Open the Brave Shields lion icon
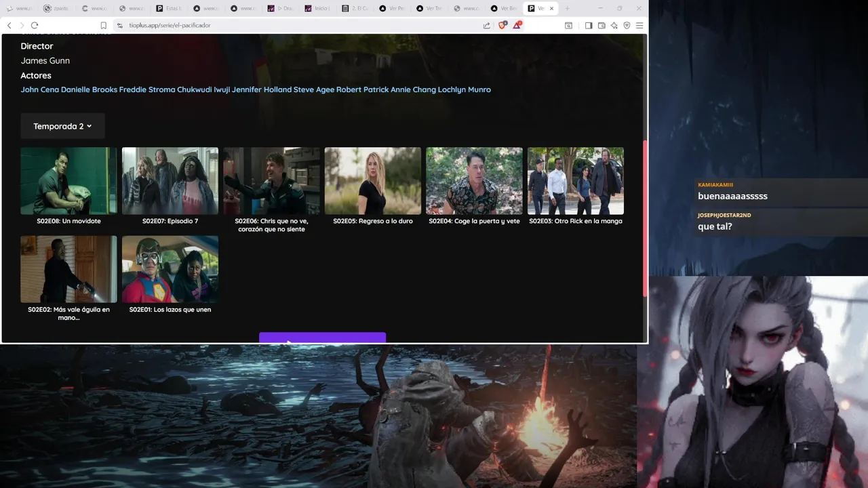868x488 pixels. click(x=502, y=25)
